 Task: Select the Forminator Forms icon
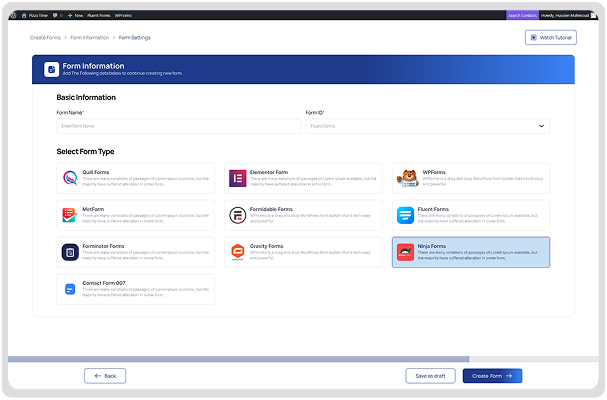[x=70, y=252]
